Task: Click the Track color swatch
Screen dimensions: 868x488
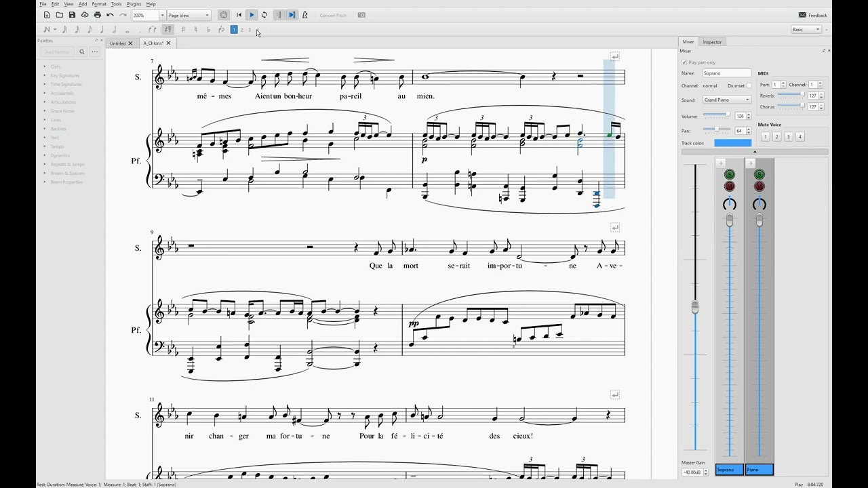Action: pos(732,143)
